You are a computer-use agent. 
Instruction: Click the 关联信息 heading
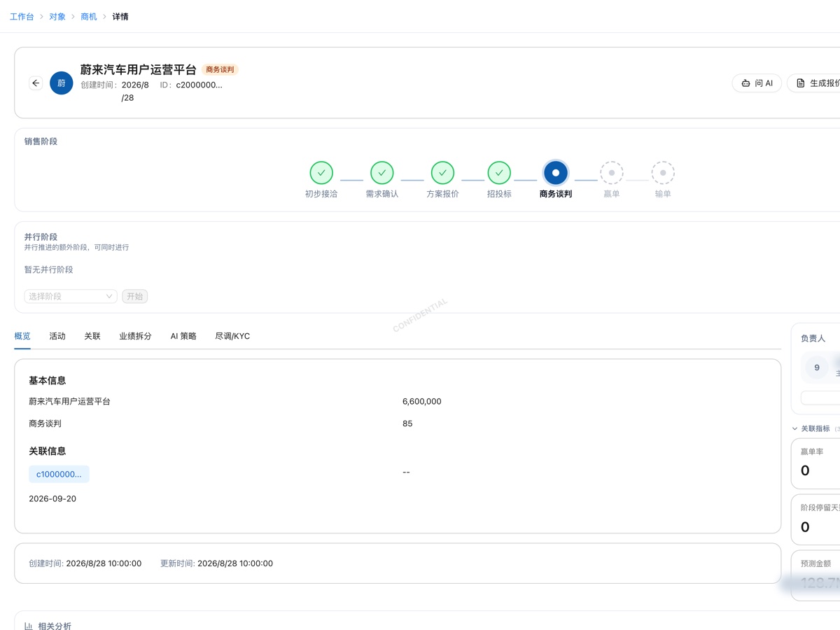pyautogui.click(x=48, y=451)
